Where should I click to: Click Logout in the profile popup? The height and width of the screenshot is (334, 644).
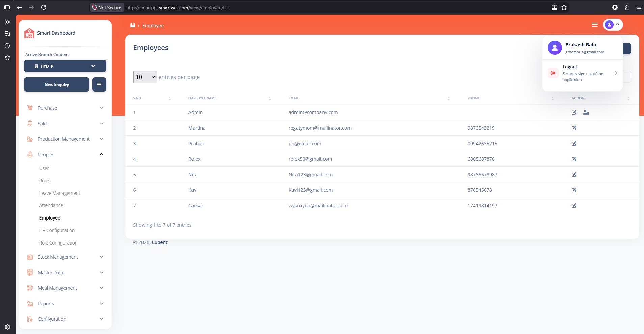click(582, 73)
